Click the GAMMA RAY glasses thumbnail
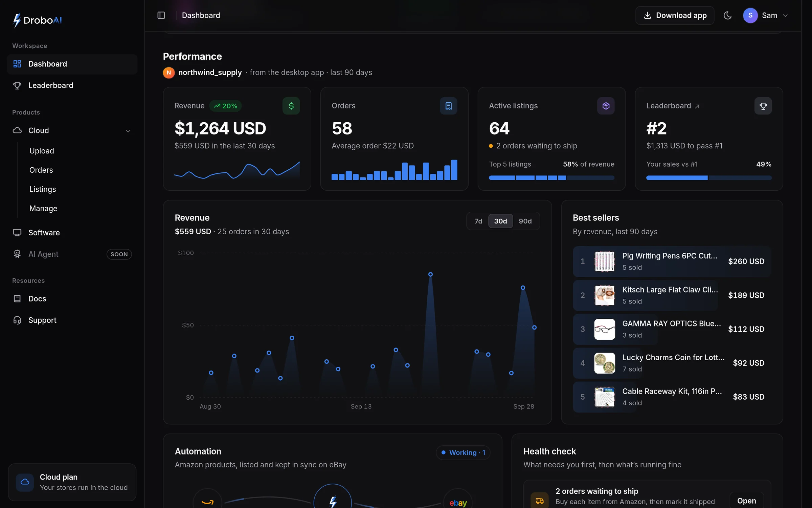 tap(605, 329)
